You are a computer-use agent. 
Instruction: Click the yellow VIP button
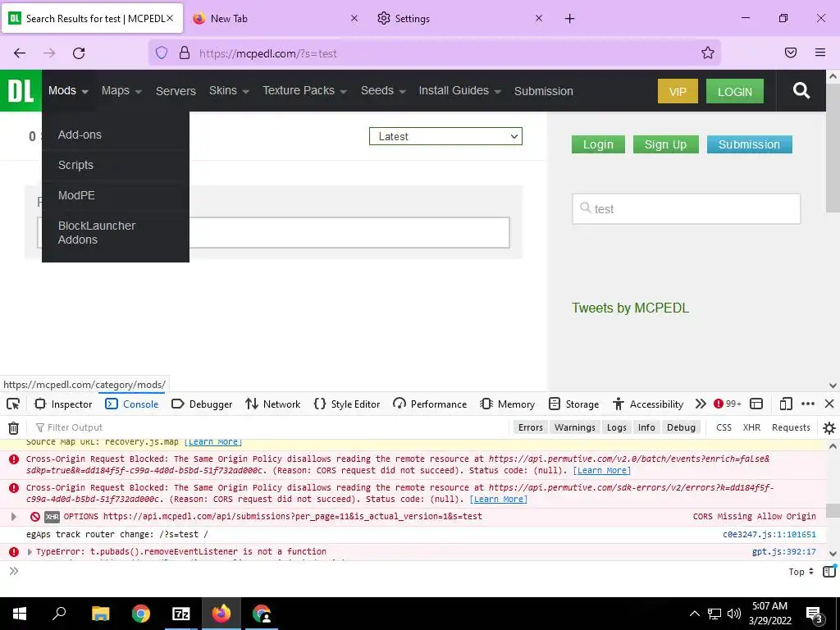click(x=678, y=91)
